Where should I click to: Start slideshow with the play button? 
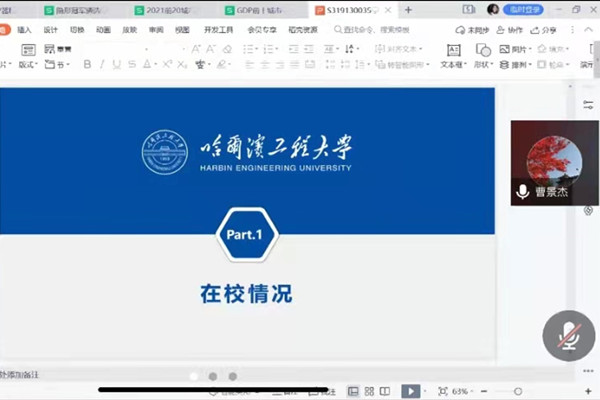pyautogui.click(x=411, y=391)
